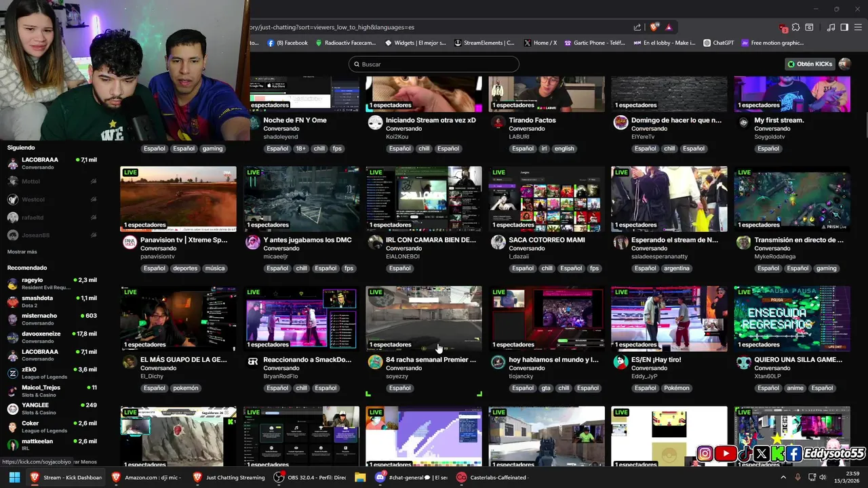
Task: Select YANGLEE in the Recomendado list
Action: pyautogui.click(x=52, y=409)
